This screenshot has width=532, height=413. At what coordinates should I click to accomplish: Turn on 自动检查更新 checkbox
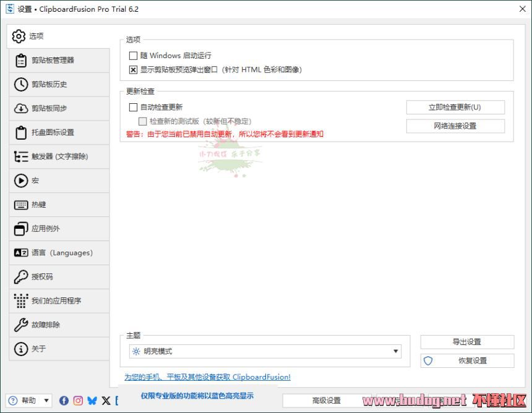[x=133, y=108]
